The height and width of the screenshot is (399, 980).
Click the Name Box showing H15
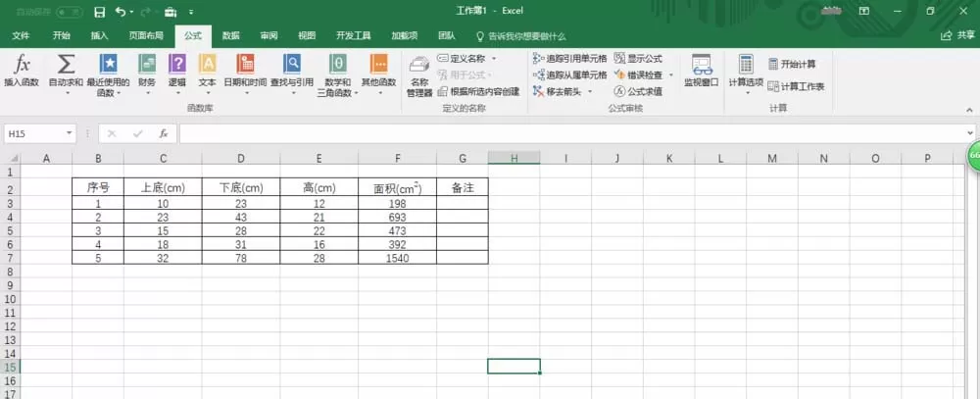click(33, 133)
